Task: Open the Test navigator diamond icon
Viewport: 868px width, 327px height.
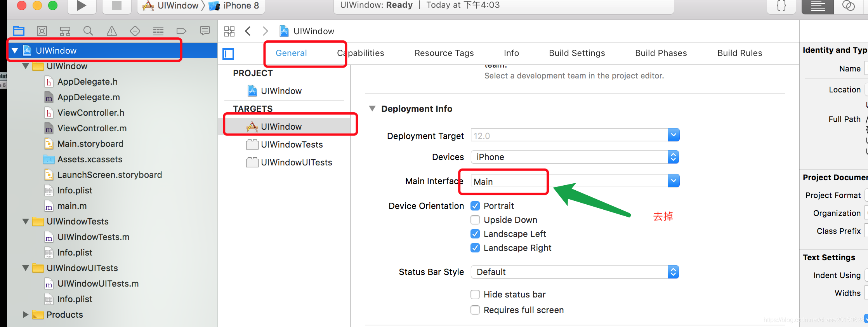Action: [135, 31]
